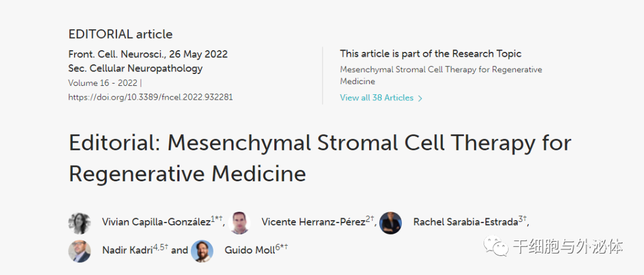644x275 pixels.
Task: Open author name Rachel Sarabia-Estrada
Action: pyautogui.click(x=465, y=223)
